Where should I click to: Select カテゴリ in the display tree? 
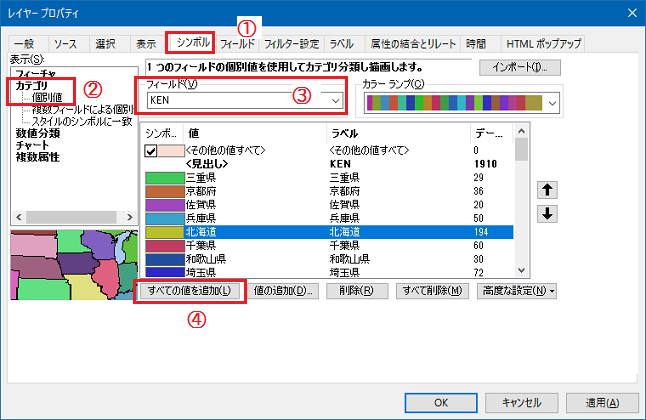tap(32, 86)
